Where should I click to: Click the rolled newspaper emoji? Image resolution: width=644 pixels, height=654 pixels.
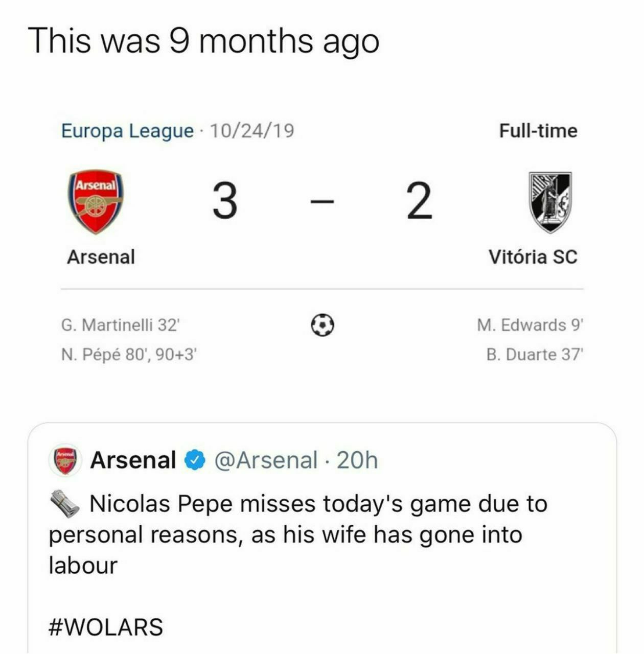64,504
